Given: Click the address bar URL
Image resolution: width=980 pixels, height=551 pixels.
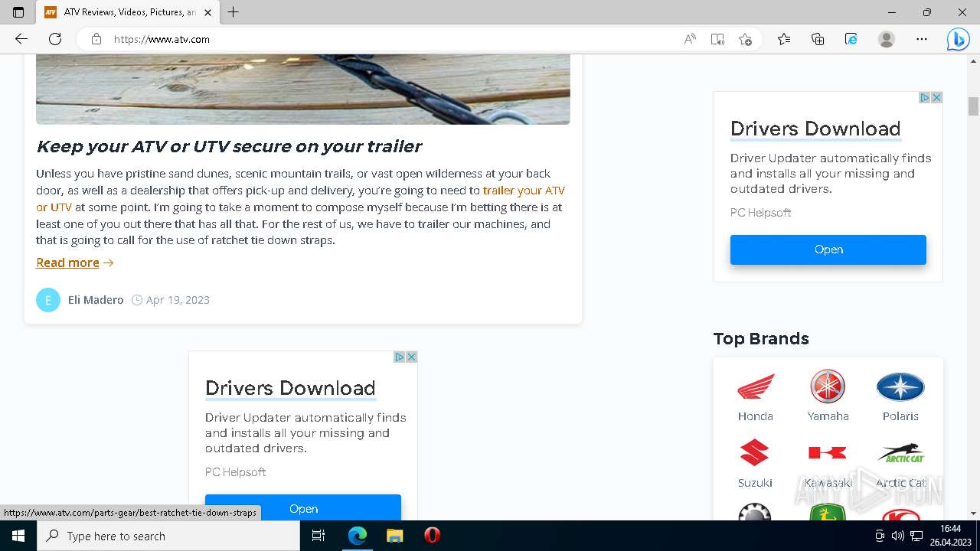Looking at the screenshot, I should point(162,39).
